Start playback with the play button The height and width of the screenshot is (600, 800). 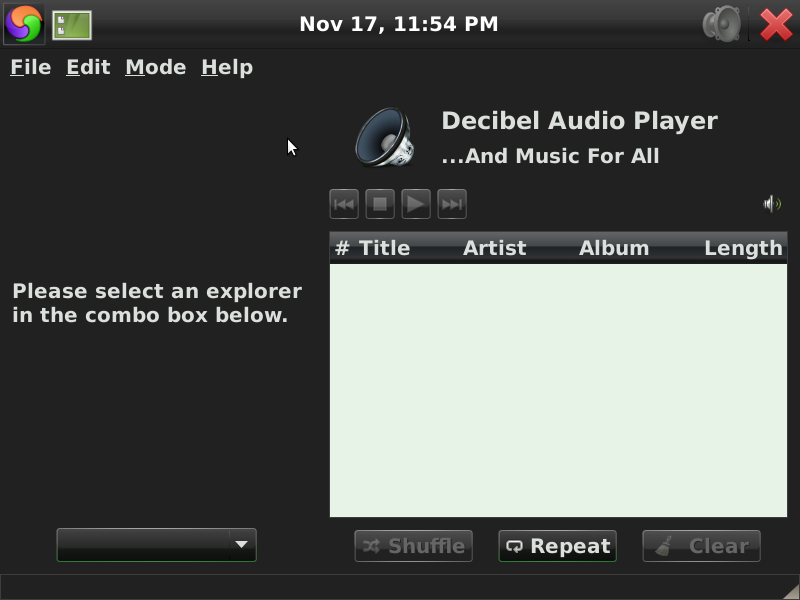tap(416, 204)
